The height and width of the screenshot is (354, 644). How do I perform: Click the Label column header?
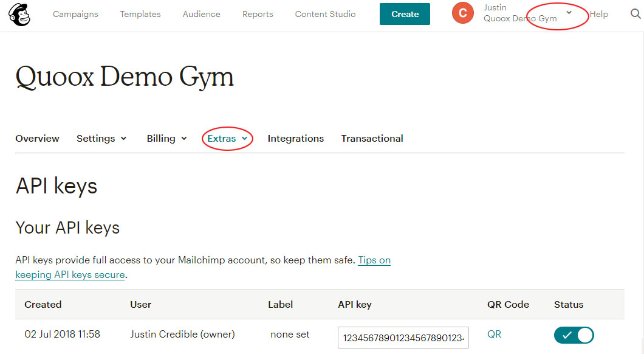coord(281,305)
